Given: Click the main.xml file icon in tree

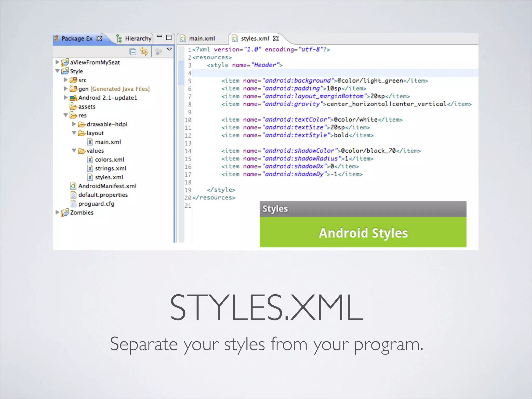Looking at the screenshot, I should 90,142.
